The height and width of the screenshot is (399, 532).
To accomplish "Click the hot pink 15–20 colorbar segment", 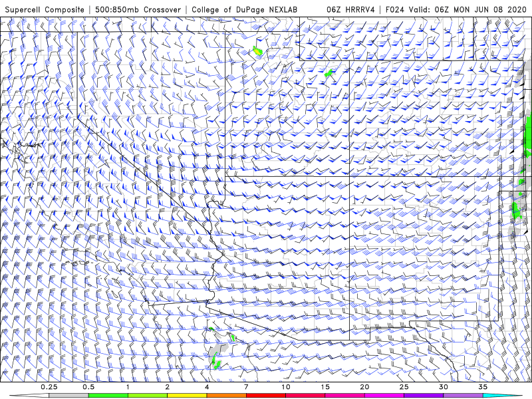I will coord(344,396).
